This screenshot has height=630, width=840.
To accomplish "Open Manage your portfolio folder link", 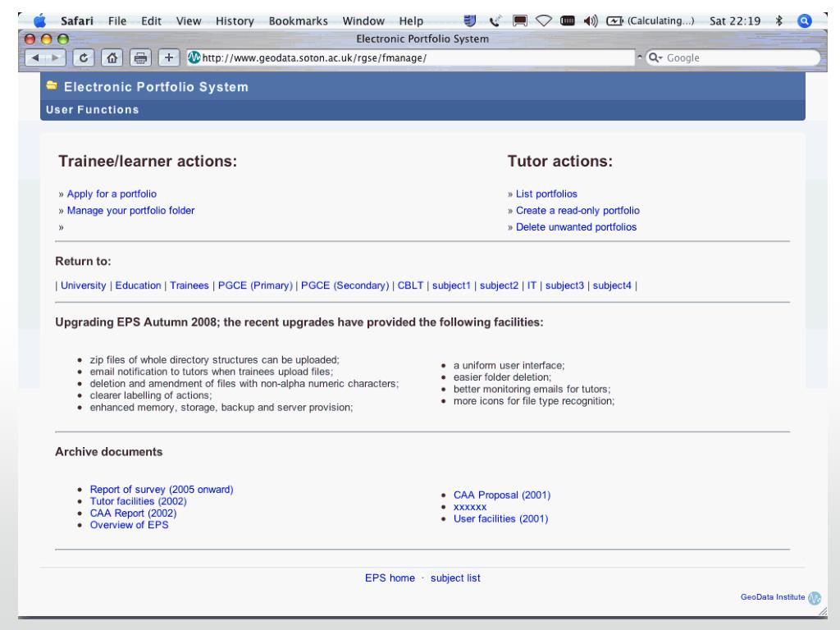I will point(130,211).
